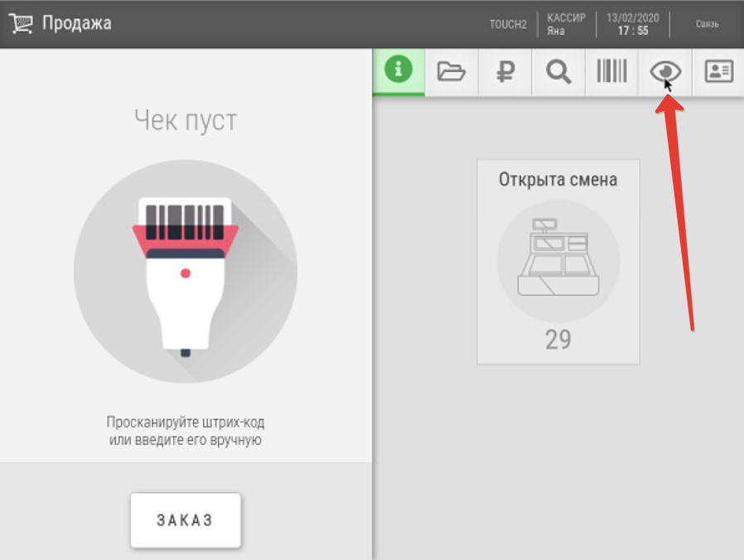Click the shopping cart icon in header
This screenshot has width=744, height=560.
(x=22, y=23)
